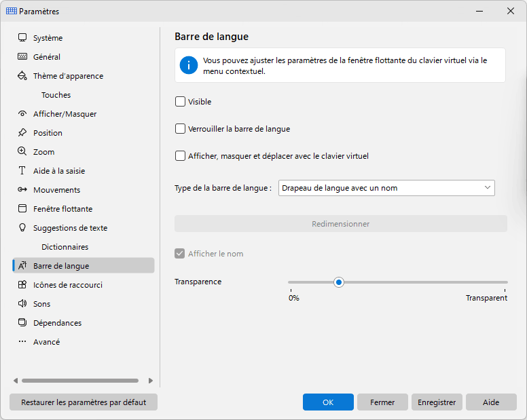Screen dimensions: 527x420
Task: Click the Position pin icon
Action: pos(22,132)
